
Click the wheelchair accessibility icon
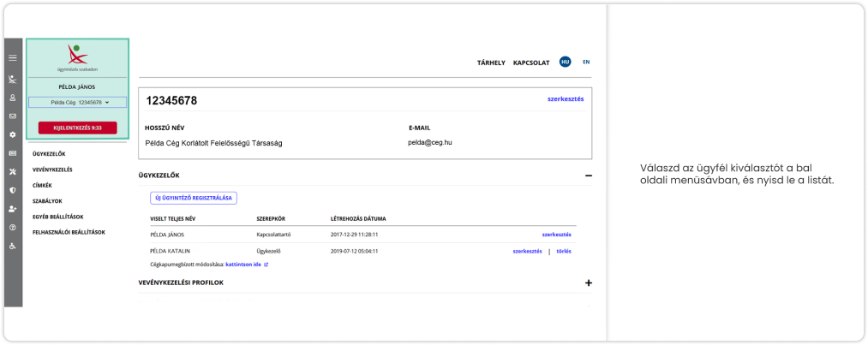(x=13, y=246)
